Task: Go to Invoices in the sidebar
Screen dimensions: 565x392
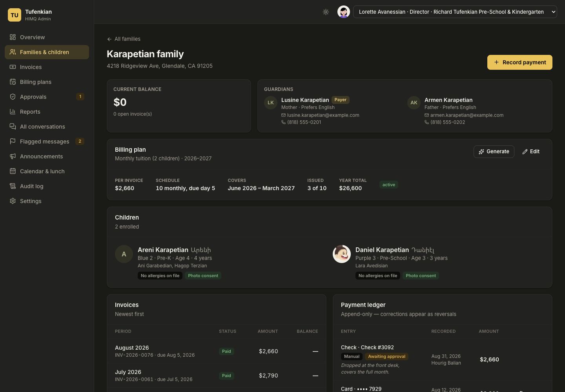Action: coord(47,67)
